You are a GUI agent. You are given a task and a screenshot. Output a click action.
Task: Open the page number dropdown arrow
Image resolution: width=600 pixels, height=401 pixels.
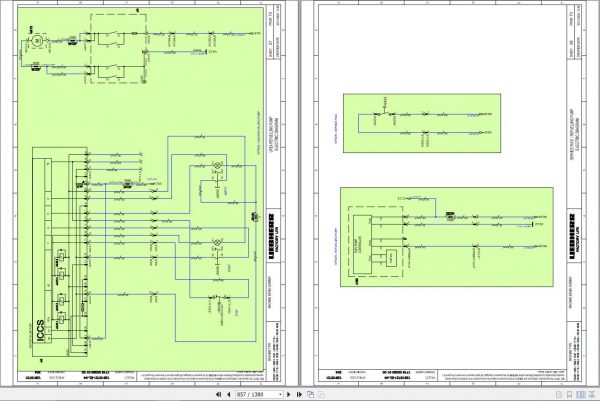pos(280,394)
